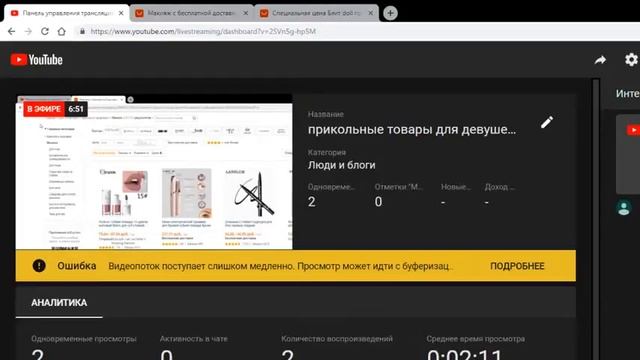
Task: Click the В ЭФИРЕ live badge
Action: [44, 109]
